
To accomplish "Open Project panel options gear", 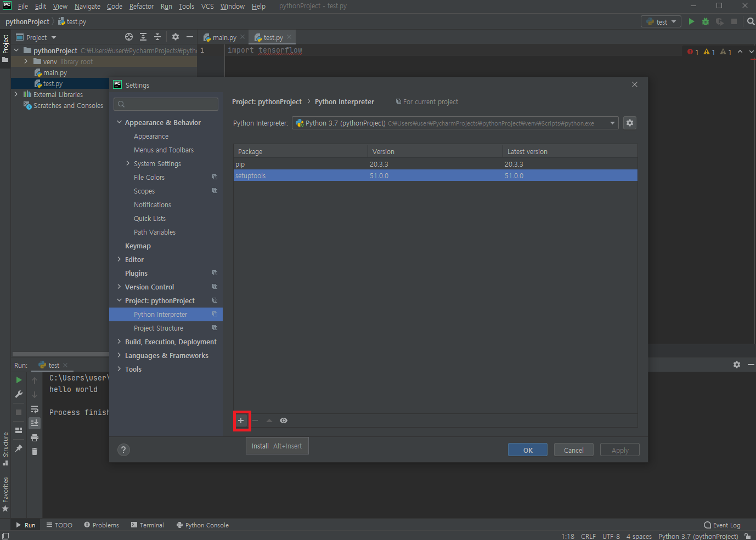I will [x=176, y=37].
